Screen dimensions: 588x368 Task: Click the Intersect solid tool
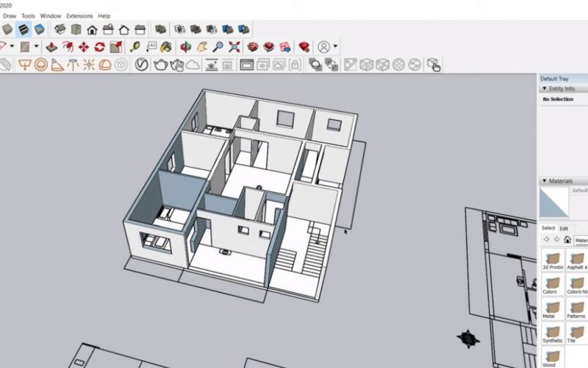[x=179, y=29]
